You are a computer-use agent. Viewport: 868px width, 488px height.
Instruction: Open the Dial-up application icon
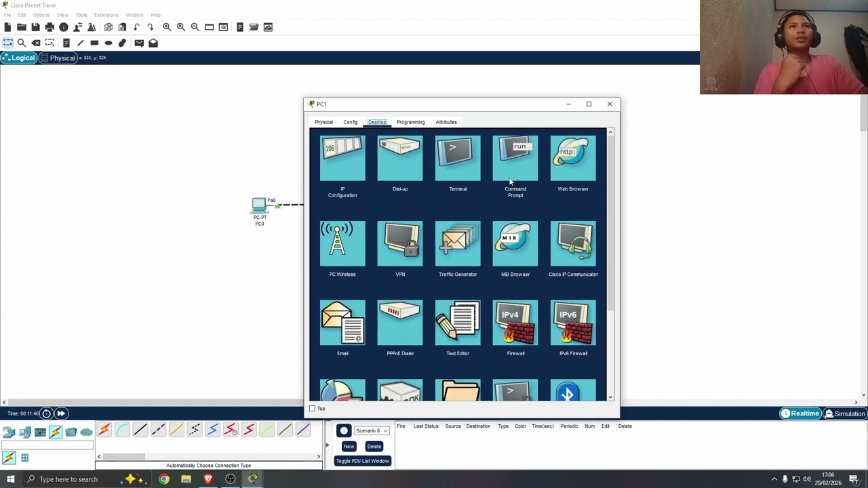click(x=400, y=159)
